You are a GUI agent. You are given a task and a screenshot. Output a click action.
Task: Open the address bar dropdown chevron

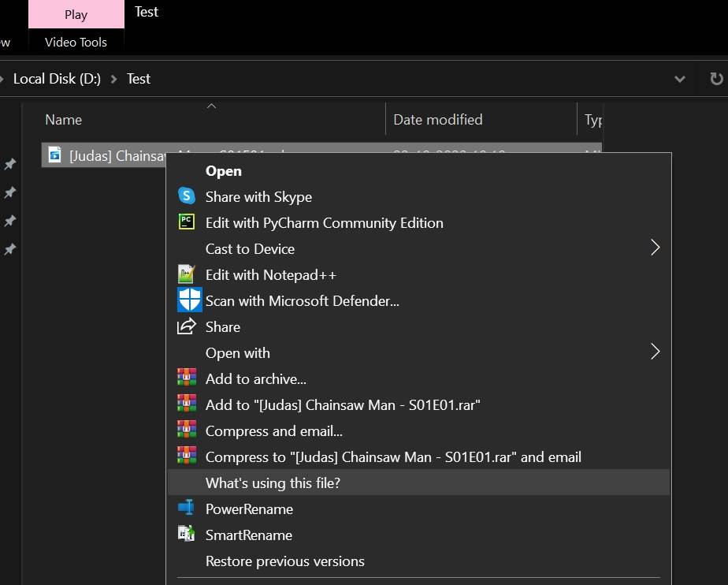[679, 79]
